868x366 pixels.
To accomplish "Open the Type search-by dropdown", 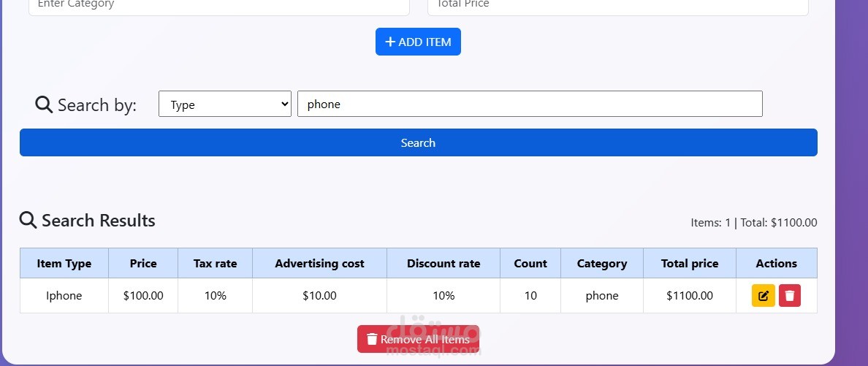I will 225,104.
